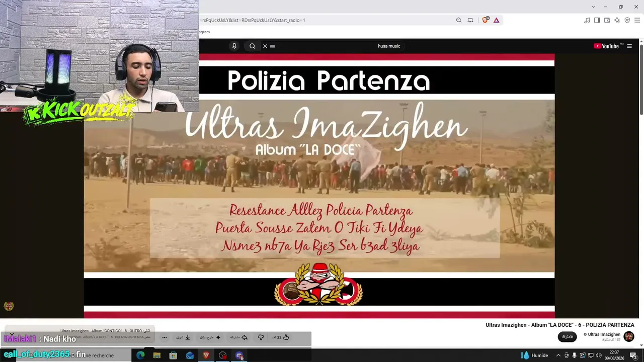Open the Ultras Imazighen channel name link
This screenshot has width=644, height=362.
(x=604, y=334)
